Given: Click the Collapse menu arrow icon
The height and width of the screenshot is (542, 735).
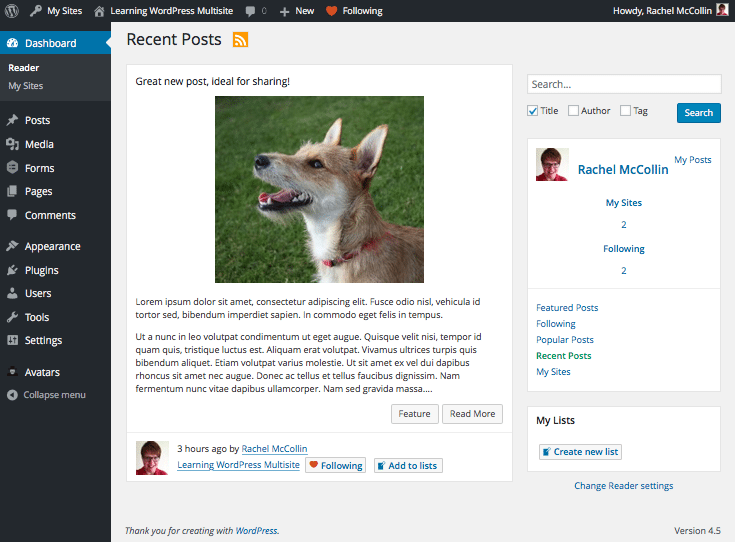Looking at the screenshot, I should [13, 395].
